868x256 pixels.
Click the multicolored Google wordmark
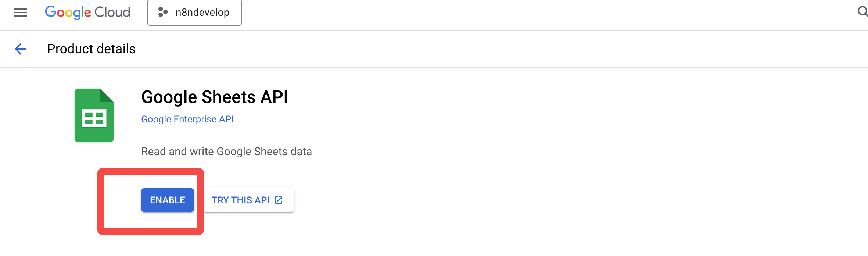coord(68,13)
